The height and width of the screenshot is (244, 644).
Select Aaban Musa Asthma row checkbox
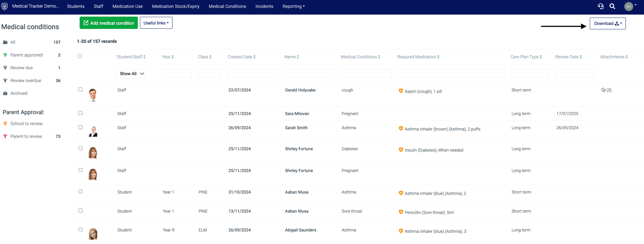click(80, 192)
